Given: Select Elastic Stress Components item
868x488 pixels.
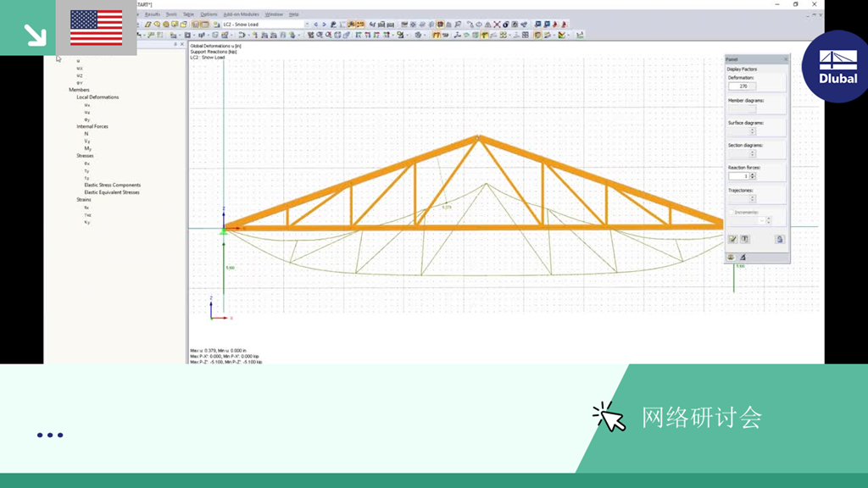Looking at the screenshot, I should click(113, 185).
